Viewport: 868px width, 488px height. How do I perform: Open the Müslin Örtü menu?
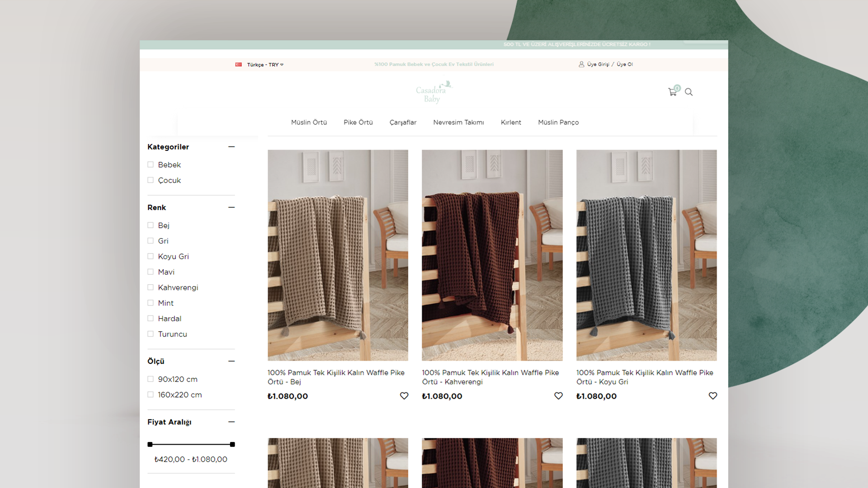tap(309, 122)
